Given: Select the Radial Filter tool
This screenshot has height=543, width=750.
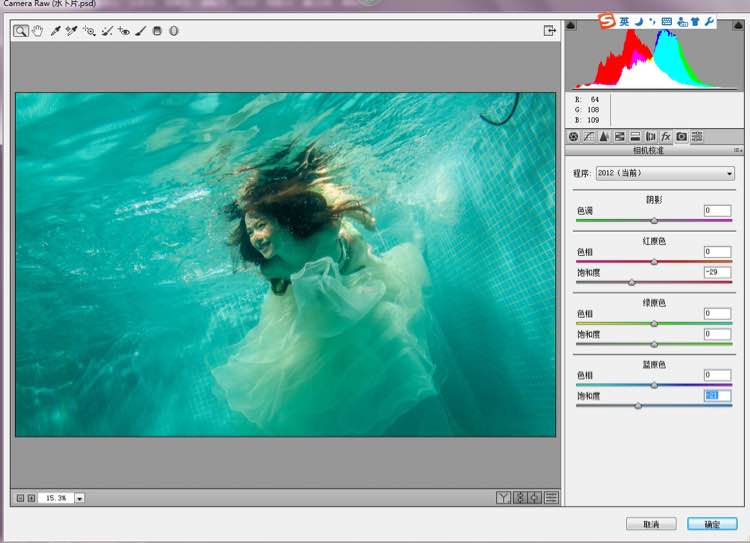Looking at the screenshot, I should click(174, 31).
